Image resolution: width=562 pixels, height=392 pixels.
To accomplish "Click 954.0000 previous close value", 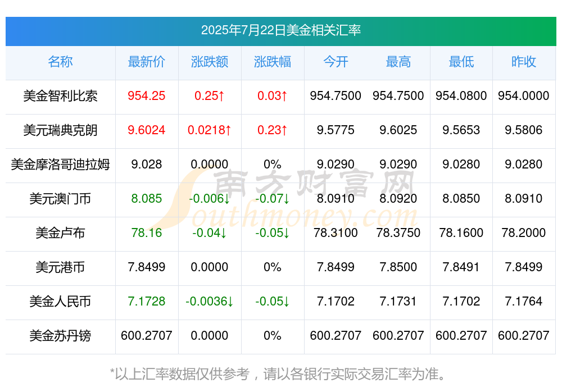I will pos(524,95).
